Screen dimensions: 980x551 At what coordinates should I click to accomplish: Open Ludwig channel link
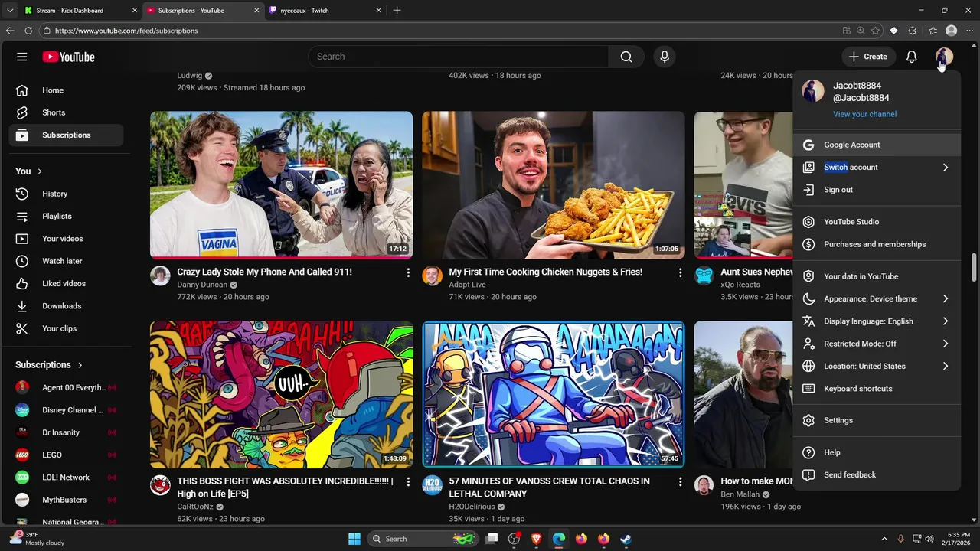pos(190,76)
